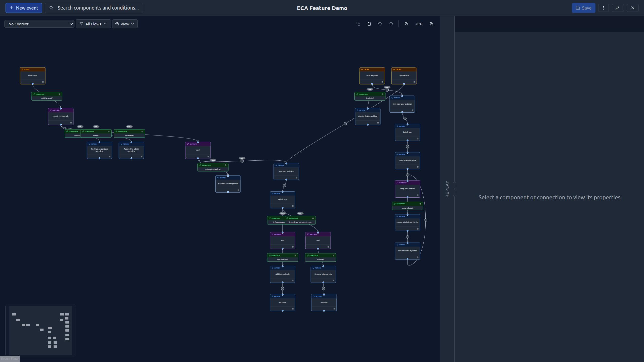
Task: Collapse the modeler to a smaller view
Action: tap(618, 8)
